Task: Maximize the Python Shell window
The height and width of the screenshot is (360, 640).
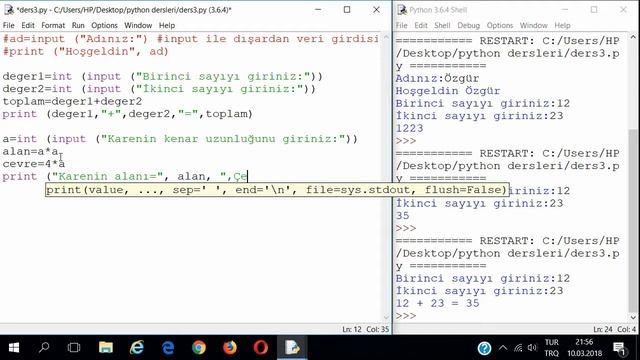Action: tap(594, 9)
